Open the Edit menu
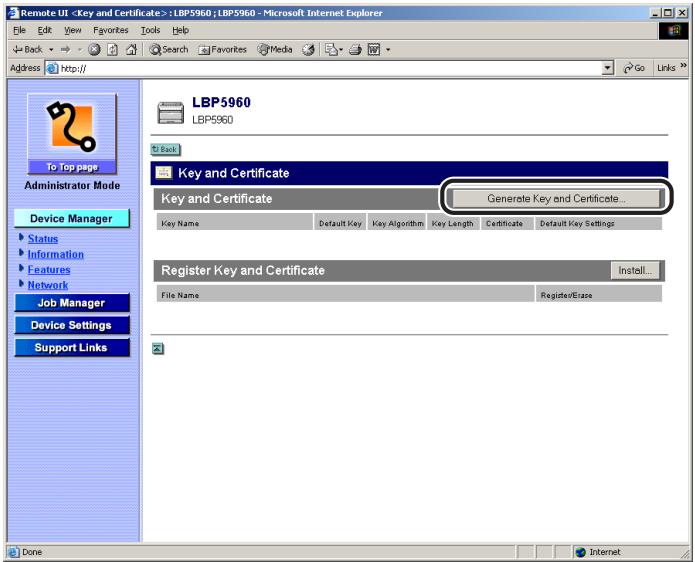695x562 pixels. click(x=44, y=30)
